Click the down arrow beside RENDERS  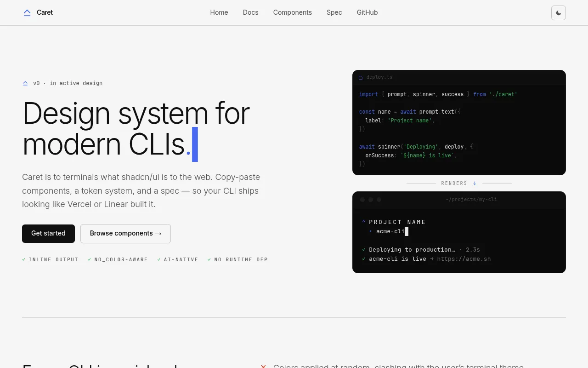point(475,183)
